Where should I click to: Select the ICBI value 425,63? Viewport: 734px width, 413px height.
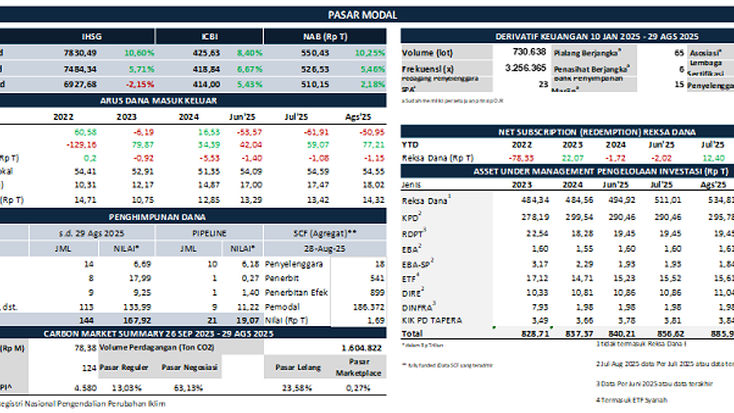pos(206,53)
